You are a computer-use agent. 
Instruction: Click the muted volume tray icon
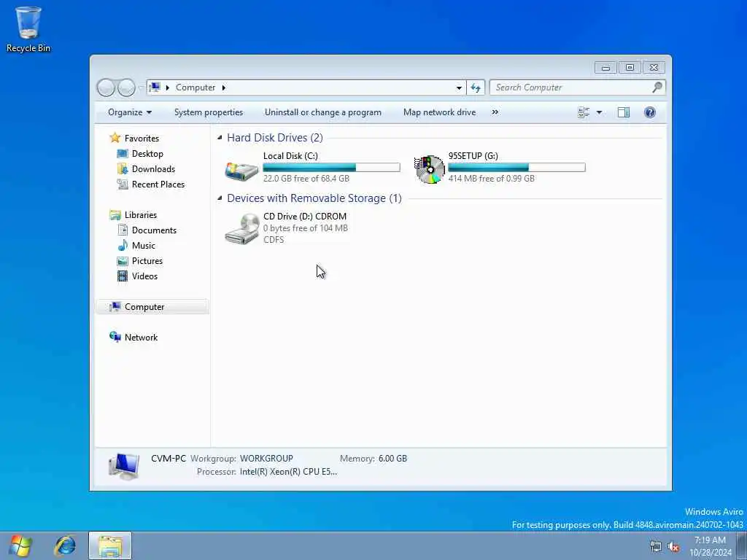tap(673, 546)
